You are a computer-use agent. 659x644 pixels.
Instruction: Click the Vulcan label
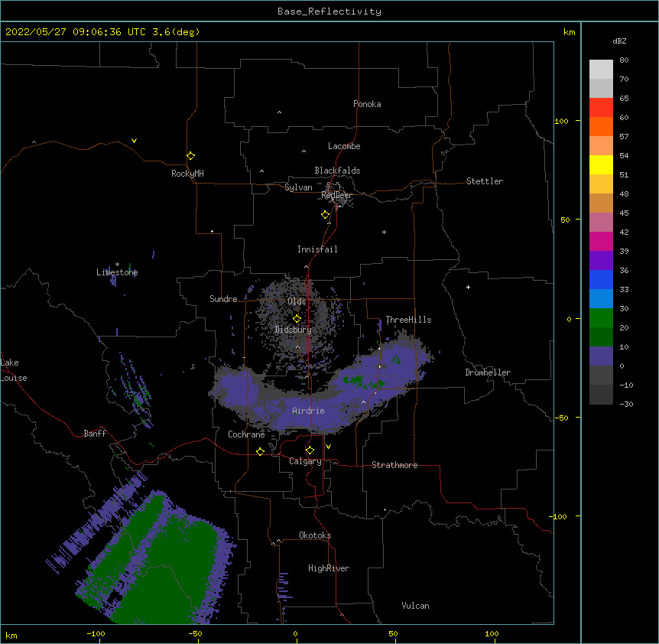point(415,606)
